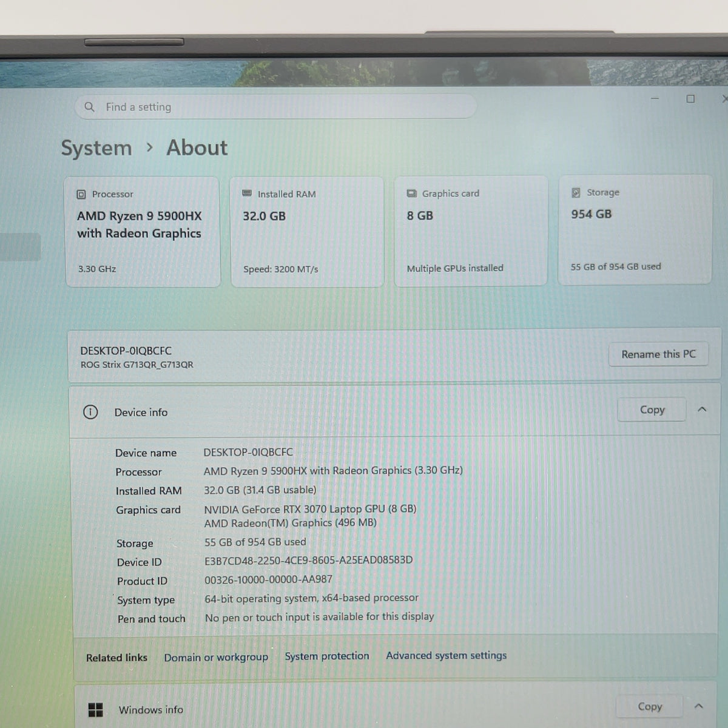Maximize the Settings window
This screenshot has height=728, width=728.
click(x=690, y=99)
